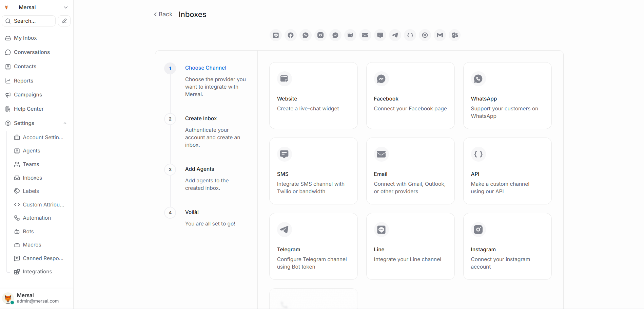
Task: Select the Outlook icon in the channel strip
Action: pyautogui.click(x=454, y=35)
